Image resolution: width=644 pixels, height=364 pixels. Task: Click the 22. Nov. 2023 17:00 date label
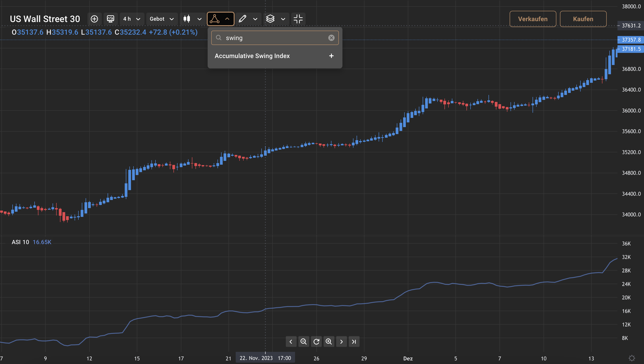[x=265, y=358]
